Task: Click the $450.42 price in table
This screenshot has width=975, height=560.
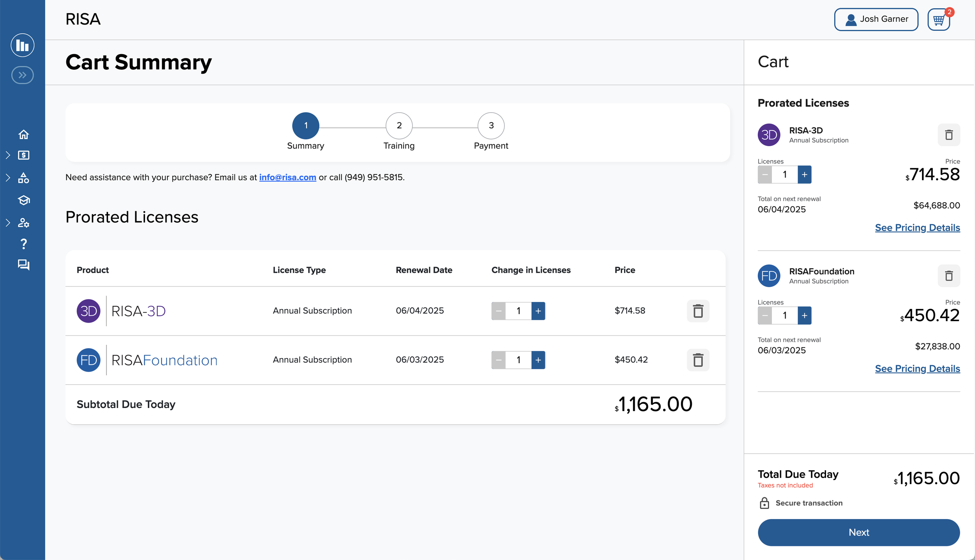Action: pos(631,360)
